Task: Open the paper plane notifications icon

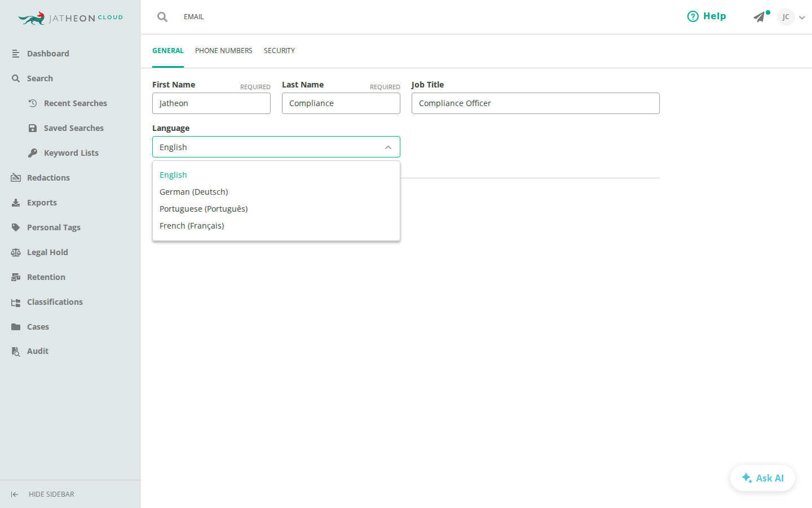Action: point(760,17)
